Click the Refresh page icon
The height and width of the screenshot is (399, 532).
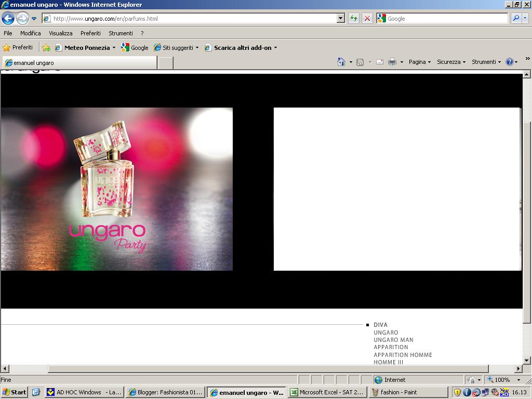pos(353,18)
